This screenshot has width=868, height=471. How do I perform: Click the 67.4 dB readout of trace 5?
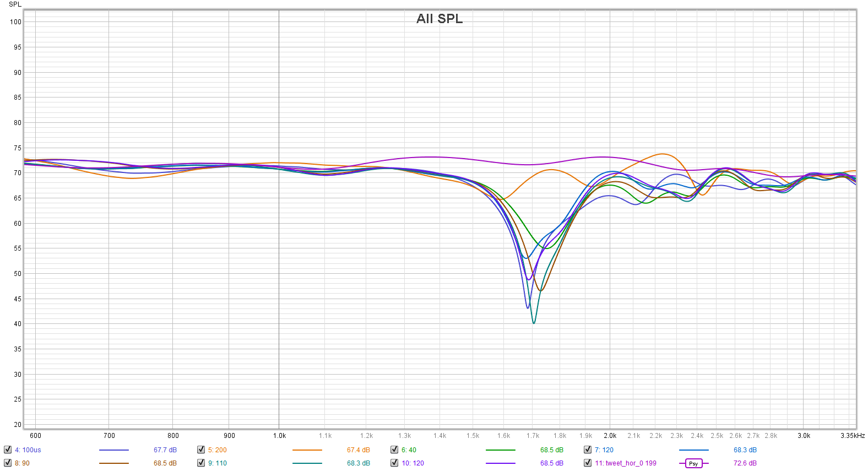(359, 450)
